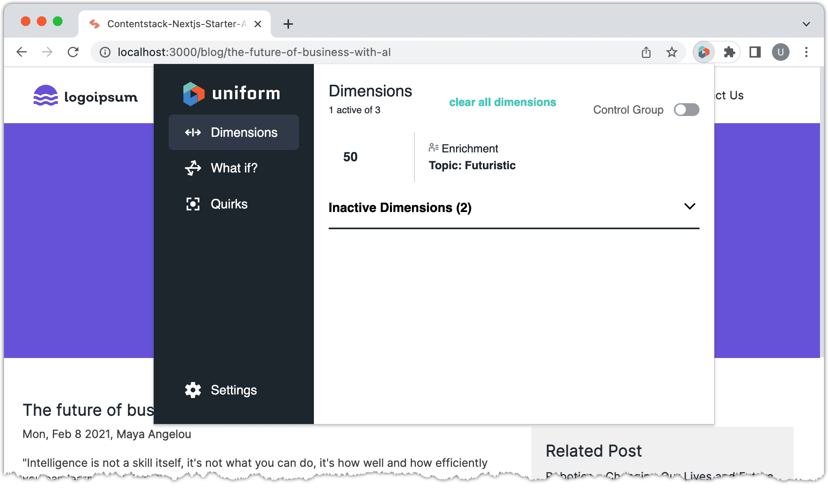Click the Futuristic topic score of 50

350,157
